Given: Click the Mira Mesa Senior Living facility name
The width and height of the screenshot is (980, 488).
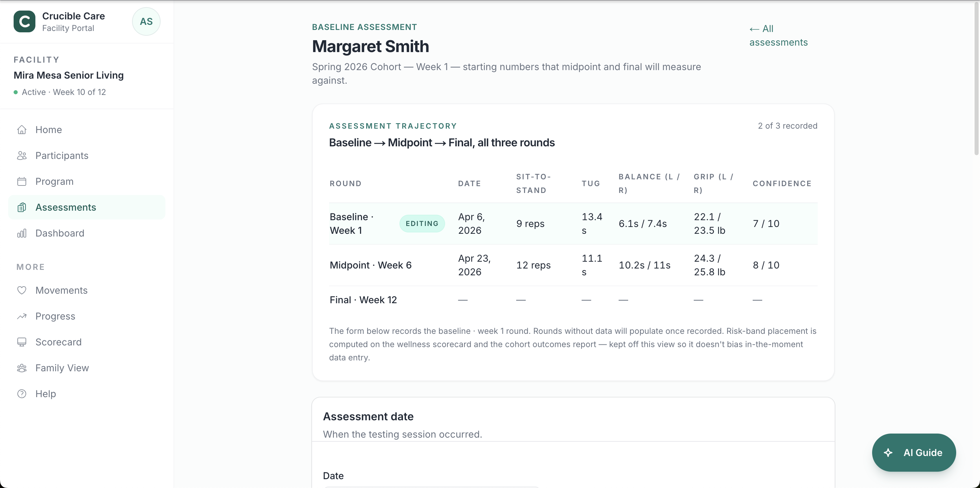Looking at the screenshot, I should [68, 75].
